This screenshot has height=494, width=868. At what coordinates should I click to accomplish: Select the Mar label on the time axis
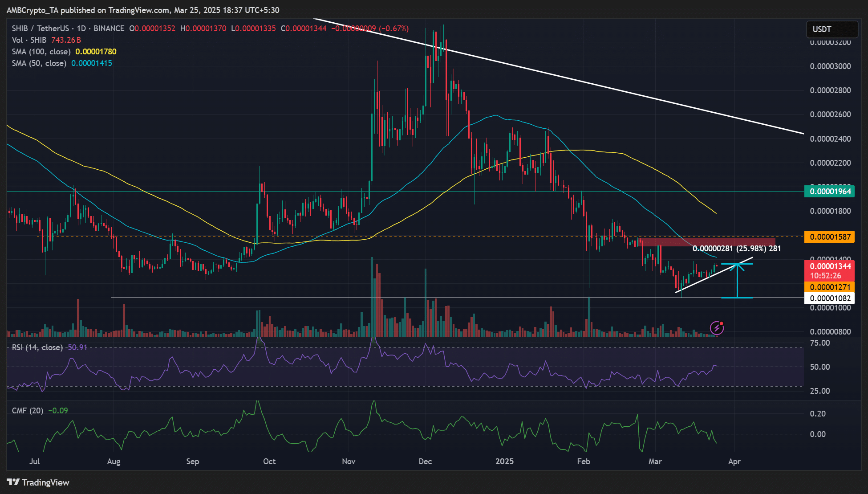pyautogui.click(x=655, y=462)
